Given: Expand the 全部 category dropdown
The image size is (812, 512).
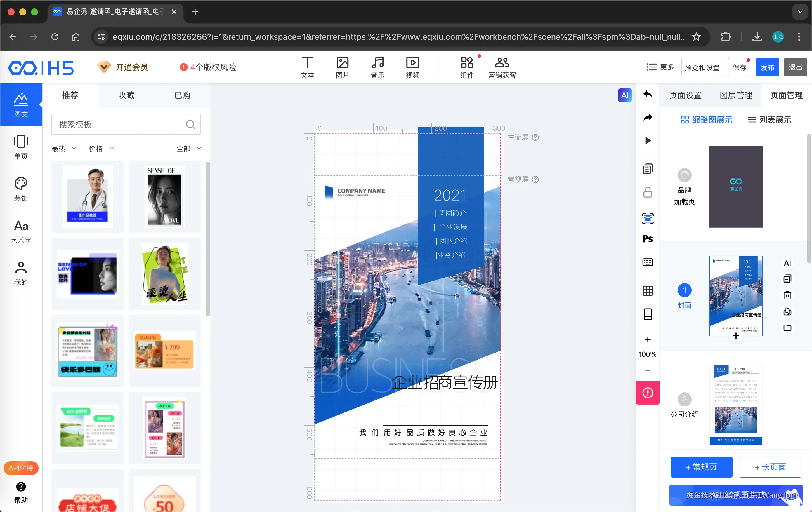Looking at the screenshot, I should 188,148.
